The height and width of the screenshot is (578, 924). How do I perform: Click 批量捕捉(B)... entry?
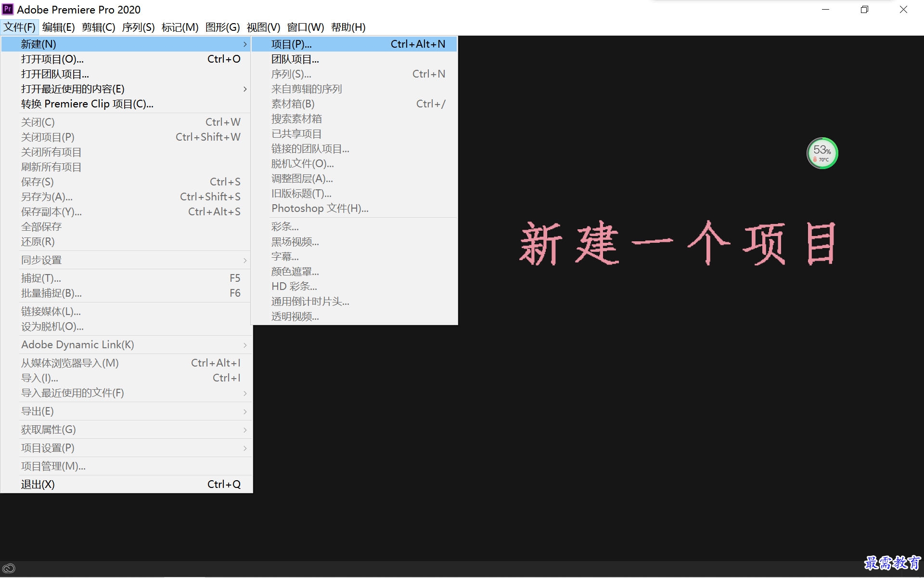(126, 293)
